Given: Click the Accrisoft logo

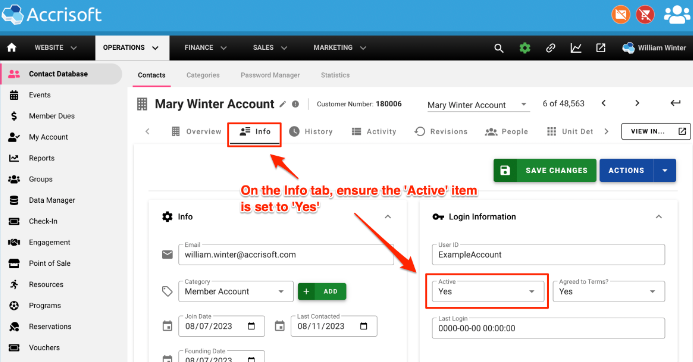Looking at the screenshot, I should coord(51,15).
